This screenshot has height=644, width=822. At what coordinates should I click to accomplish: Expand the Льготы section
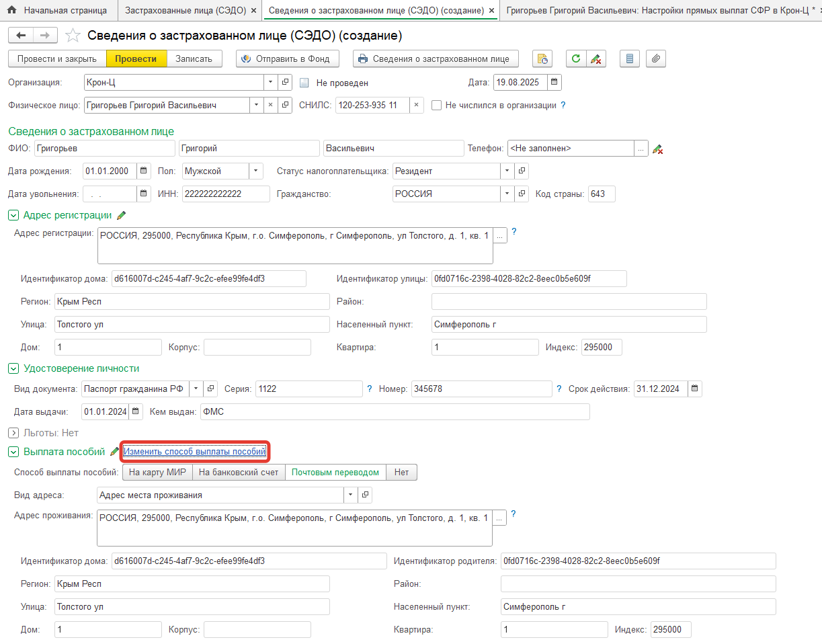tap(13, 433)
